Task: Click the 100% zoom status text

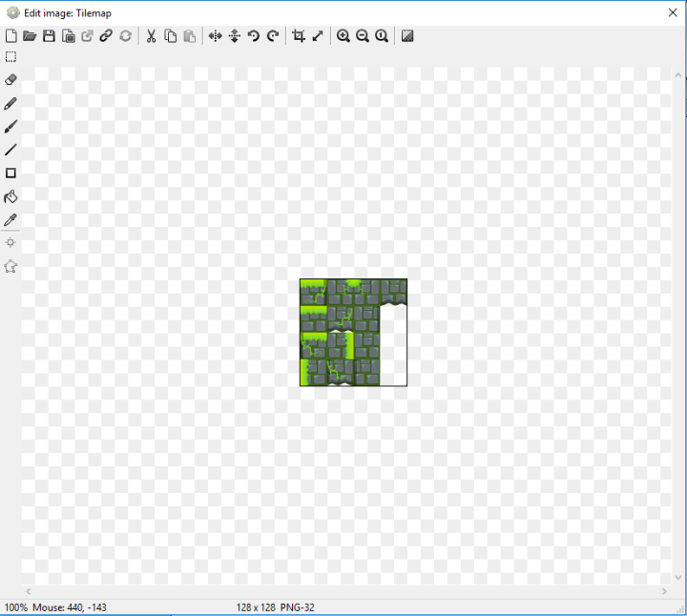Action: click(x=16, y=607)
